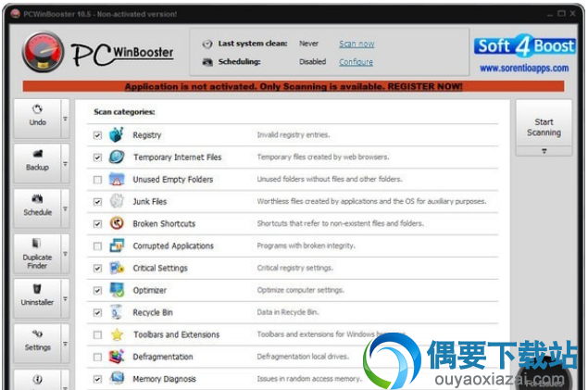Uncheck the Junk Files checkbox
Screen dimensions: 588x390
click(97, 202)
